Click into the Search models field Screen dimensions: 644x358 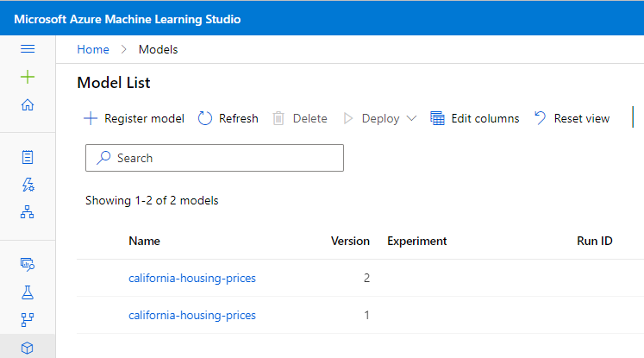point(215,158)
